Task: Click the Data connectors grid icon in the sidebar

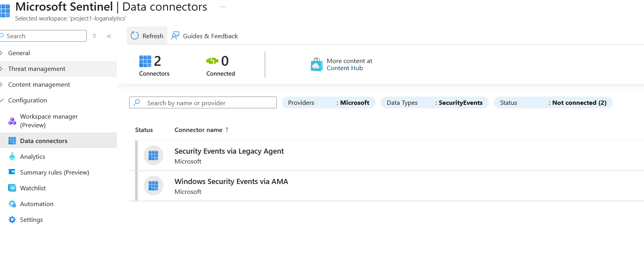Action: (12, 141)
